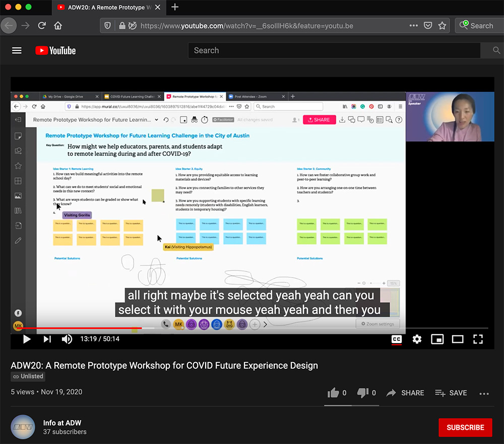Open page actions ellipsis in address bar
Screen dimensions: 504x444
pyautogui.click(x=414, y=25)
